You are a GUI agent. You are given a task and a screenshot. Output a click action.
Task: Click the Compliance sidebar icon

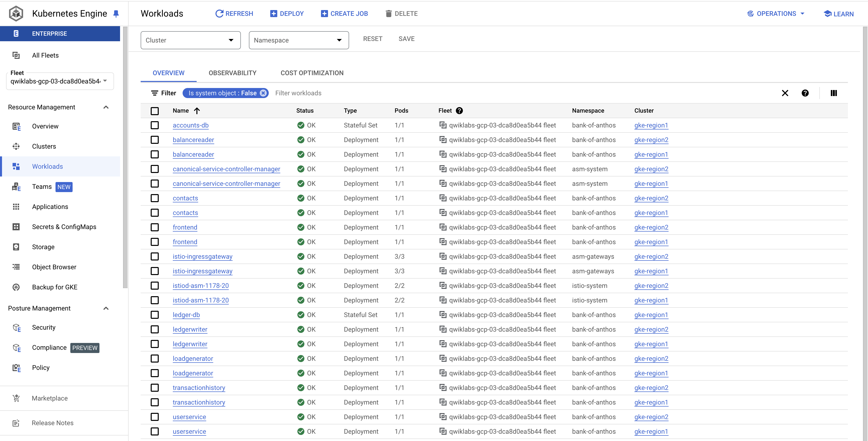pos(17,347)
